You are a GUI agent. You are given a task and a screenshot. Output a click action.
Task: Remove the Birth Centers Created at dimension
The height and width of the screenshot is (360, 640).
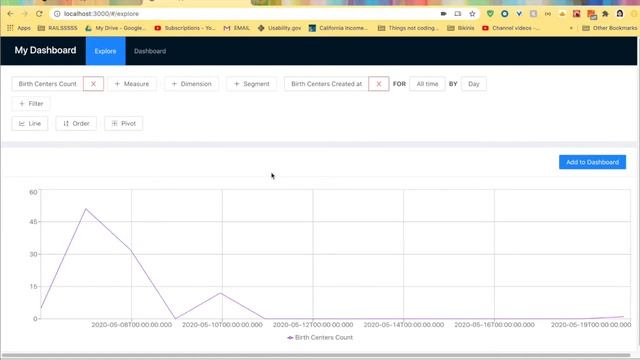click(x=378, y=84)
